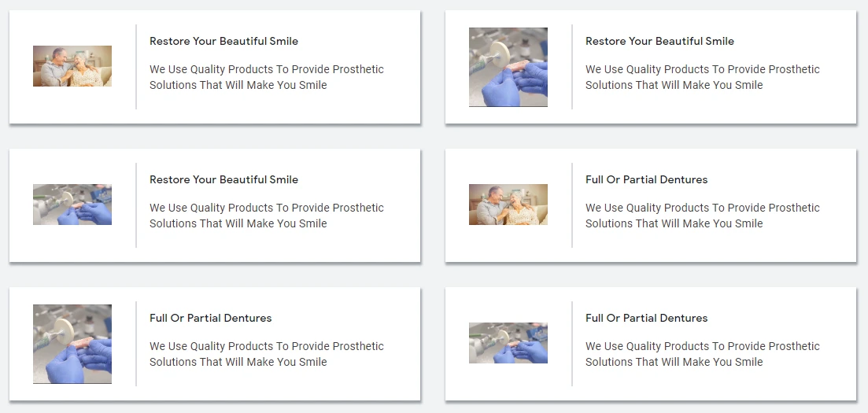Click description text in couple-photo Full Or Partial Dentures card
The image size is (868, 413).
click(x=702, y=216)
